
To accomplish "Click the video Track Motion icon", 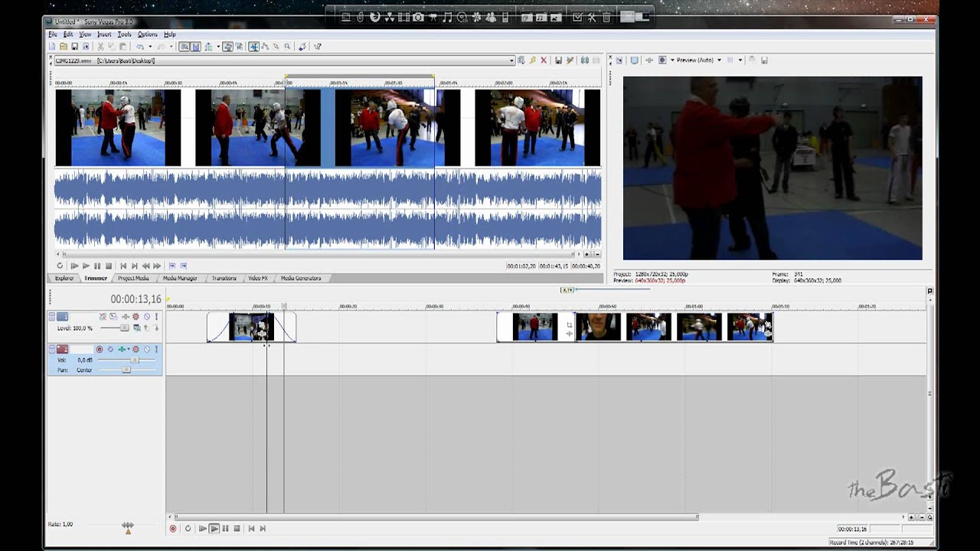I will (x=113, y=317).
